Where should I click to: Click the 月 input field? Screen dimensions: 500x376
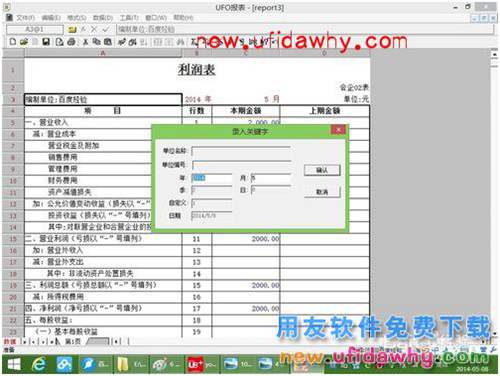[271, 178]
